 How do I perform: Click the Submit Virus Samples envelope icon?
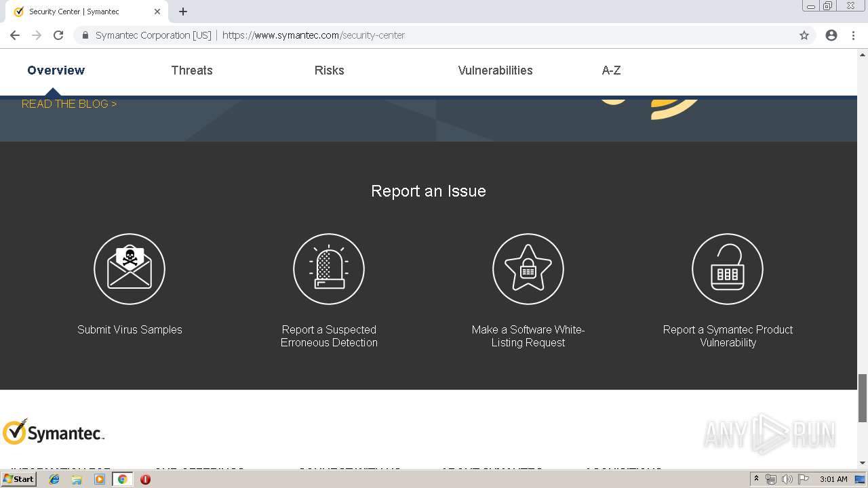(x=130, y=269)
